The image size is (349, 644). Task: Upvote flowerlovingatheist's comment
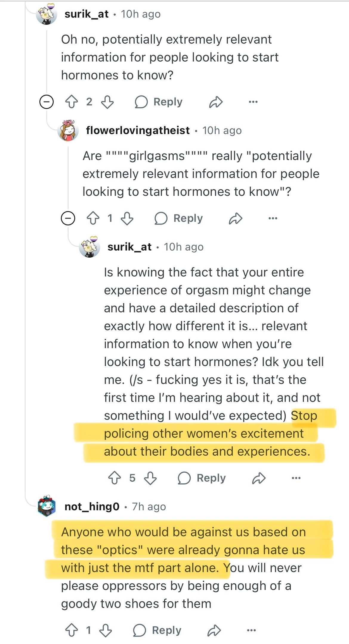click(93, 218)
